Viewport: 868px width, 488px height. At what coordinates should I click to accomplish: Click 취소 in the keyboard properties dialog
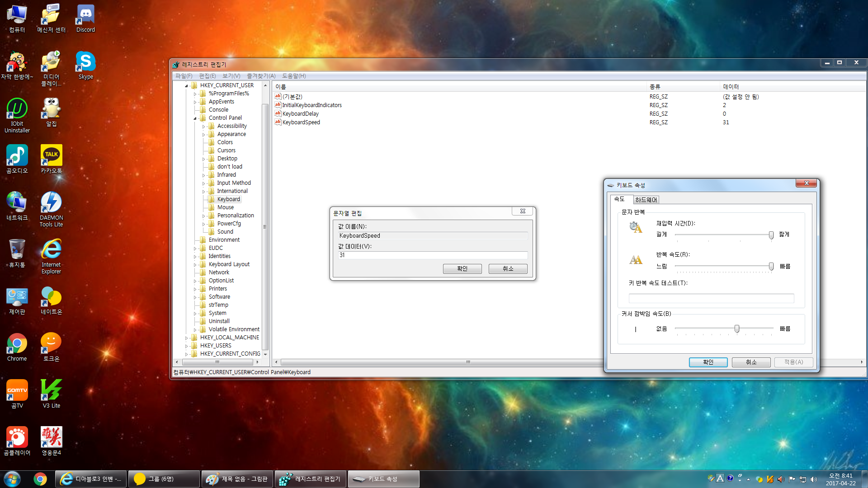(751, 362)
